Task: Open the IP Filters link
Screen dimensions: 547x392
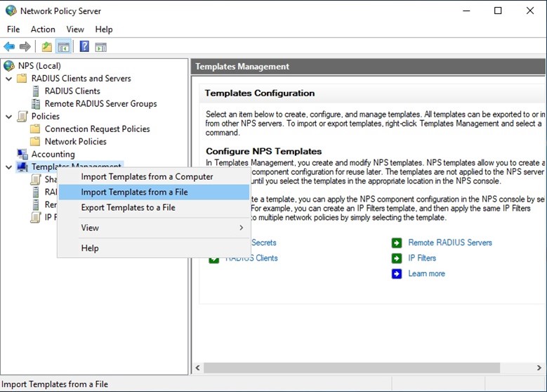Action: click(x=422, y=258)
